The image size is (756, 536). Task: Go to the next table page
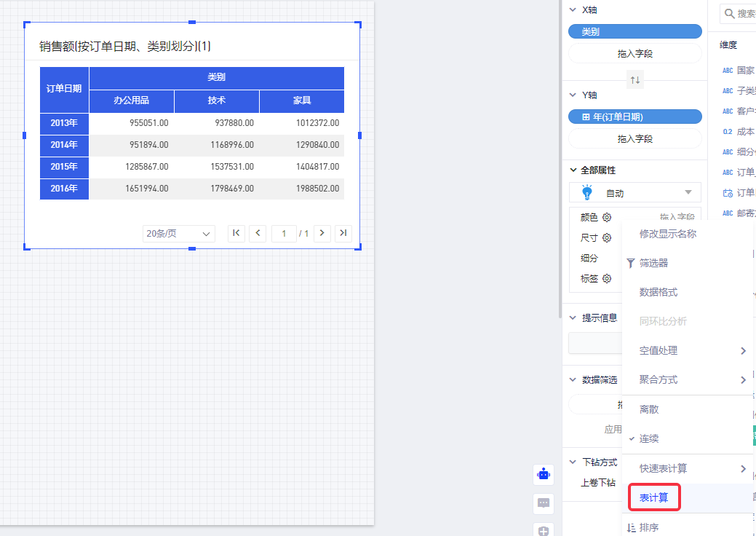click(x=322, y=233)
